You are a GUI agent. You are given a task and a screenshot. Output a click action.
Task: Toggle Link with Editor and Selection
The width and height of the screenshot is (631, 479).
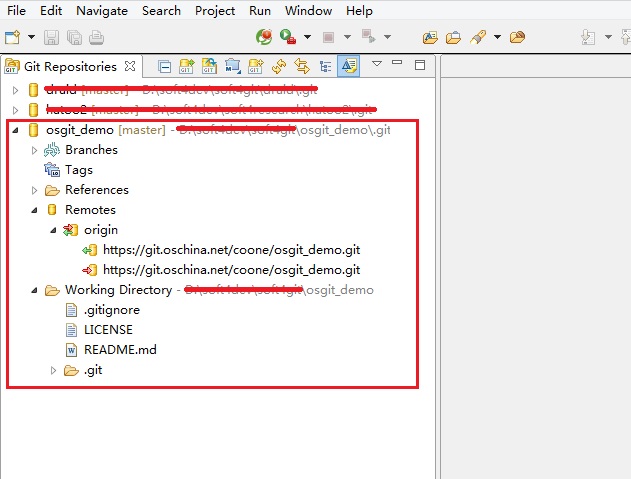pyautogui.click(x=302, y=67)
